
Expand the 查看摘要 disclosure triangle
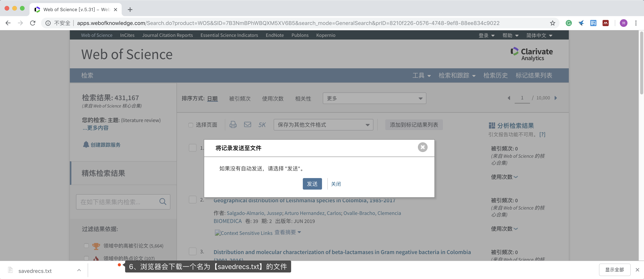[300, 232]
